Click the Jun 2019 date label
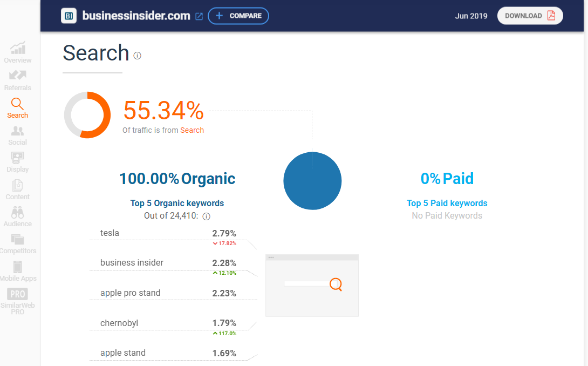The width and height of the screenshot is (588, 366). 471,16
